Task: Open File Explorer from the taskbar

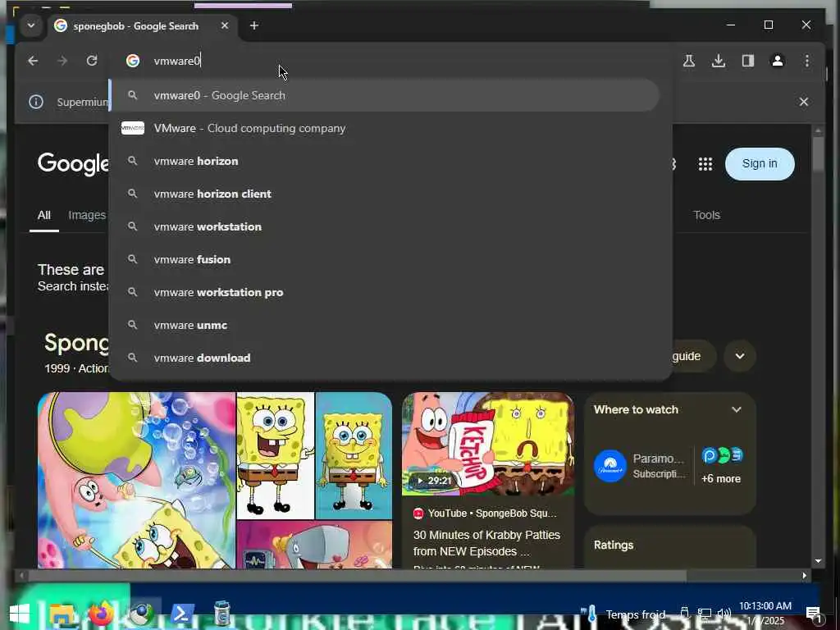Action: (x=61, y=614)
